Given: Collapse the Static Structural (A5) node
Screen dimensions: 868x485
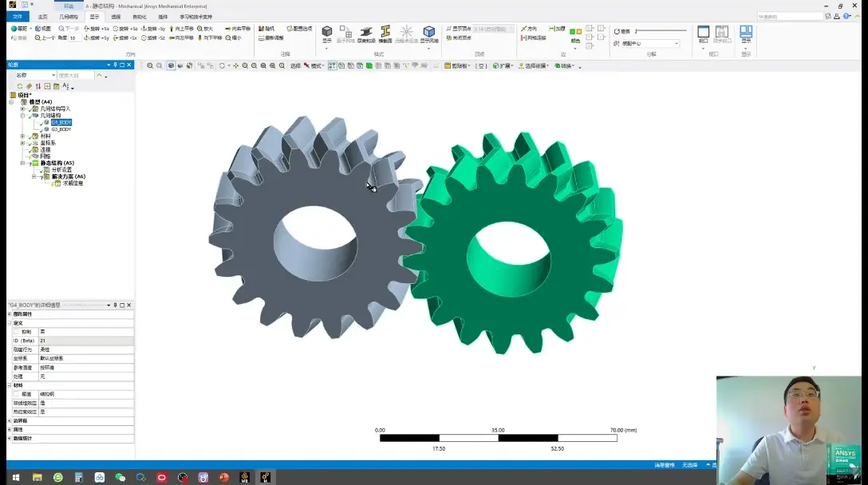Looking at the screenshot, I should 22,163.
